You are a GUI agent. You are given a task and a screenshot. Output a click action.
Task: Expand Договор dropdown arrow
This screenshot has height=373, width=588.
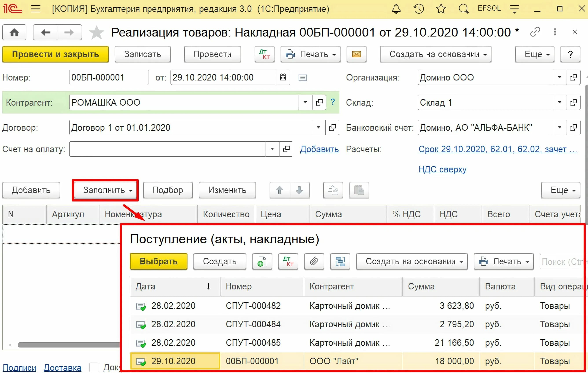click(318, 127)
